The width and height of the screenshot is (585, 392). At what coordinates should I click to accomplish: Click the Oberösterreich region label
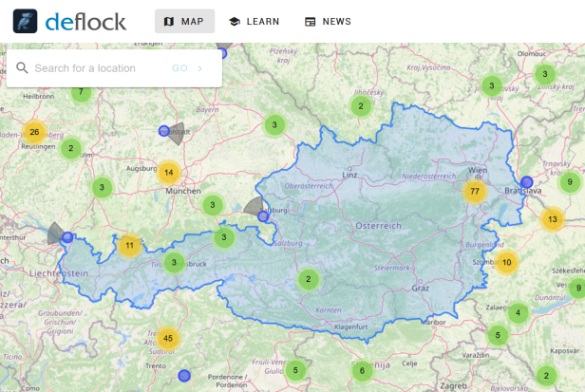click(309, 186)
